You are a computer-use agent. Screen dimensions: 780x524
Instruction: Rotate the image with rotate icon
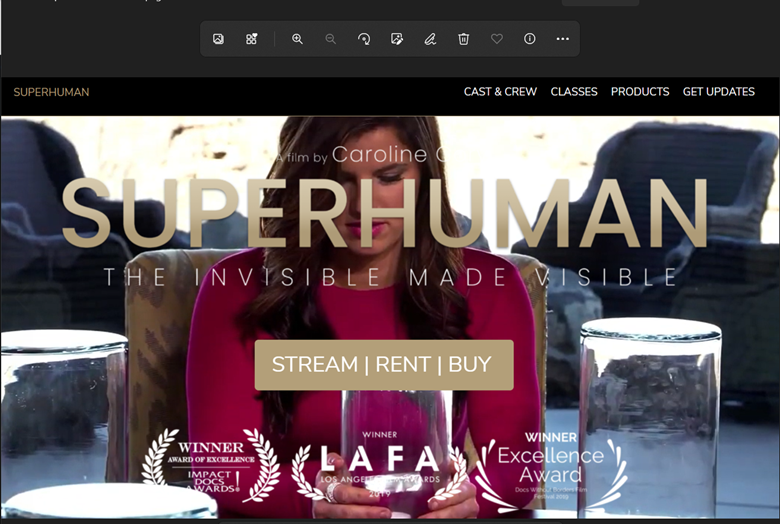[x=364, y=39]
